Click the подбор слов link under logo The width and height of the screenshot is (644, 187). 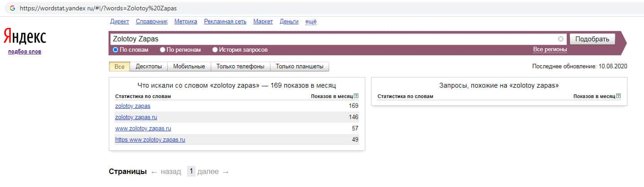(25, 52)
